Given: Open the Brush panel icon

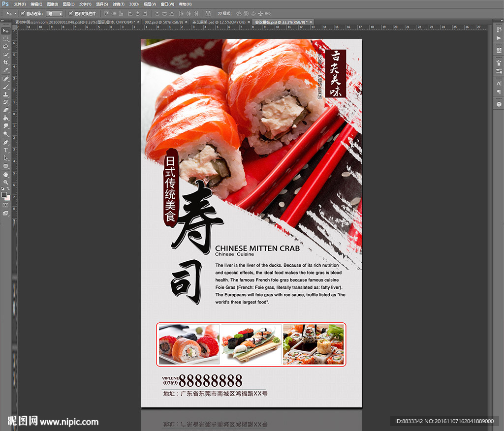Looking at the screenshot, I should click(x=499, y=62).
